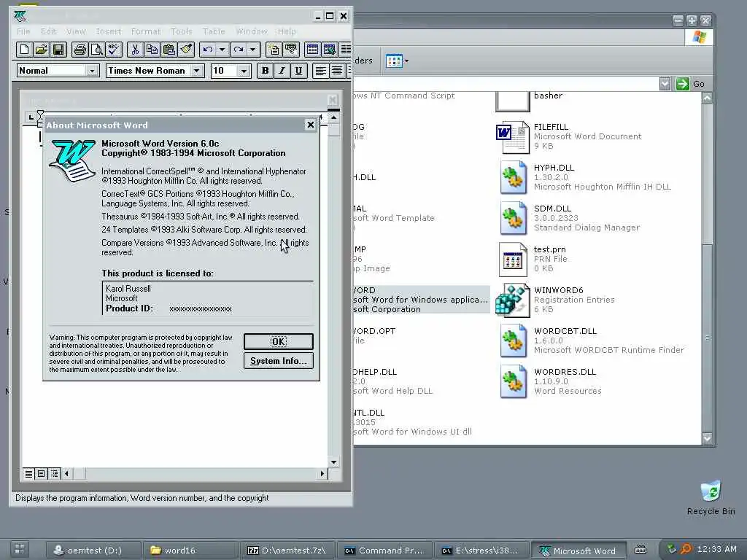Open the Explorer Views dropdown button
This screenshot has height=560, width=747.
[x=397, y=61]
